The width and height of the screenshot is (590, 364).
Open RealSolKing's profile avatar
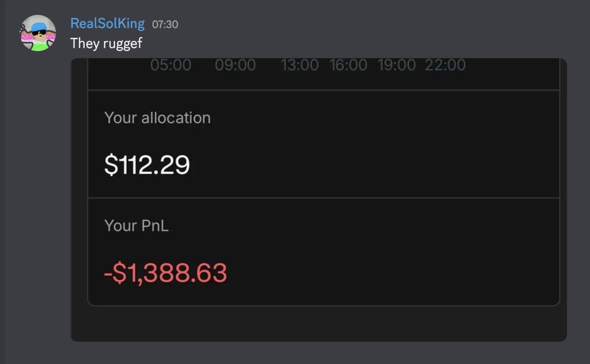coord(38,33)
